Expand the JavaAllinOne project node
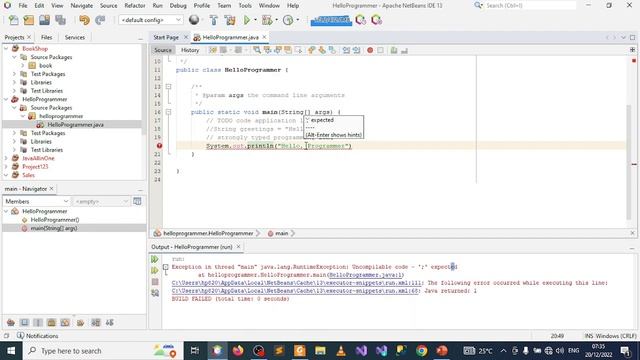This screenshot has width=640, height=360. pyautogui.click(x=6, y=158)
